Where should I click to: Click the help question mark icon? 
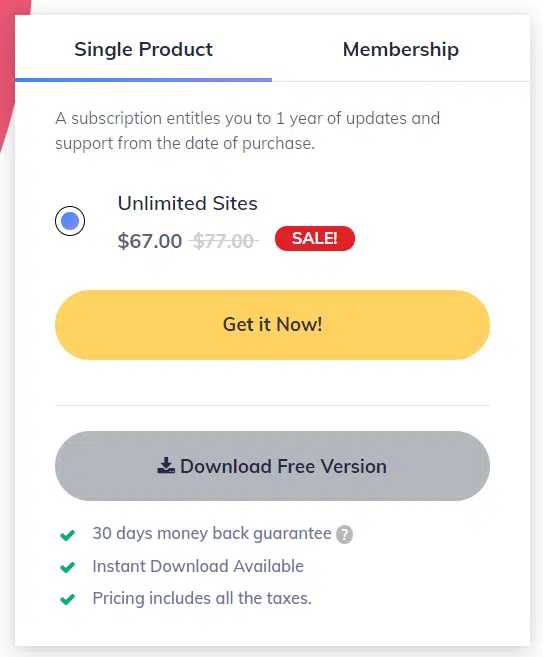point(344,534)
